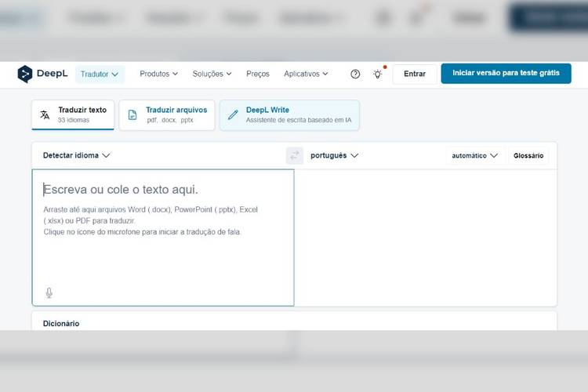Open the português target language selector
Viewport: 588px width, 392px height.
pyautogui.click(x=334, y=155)
